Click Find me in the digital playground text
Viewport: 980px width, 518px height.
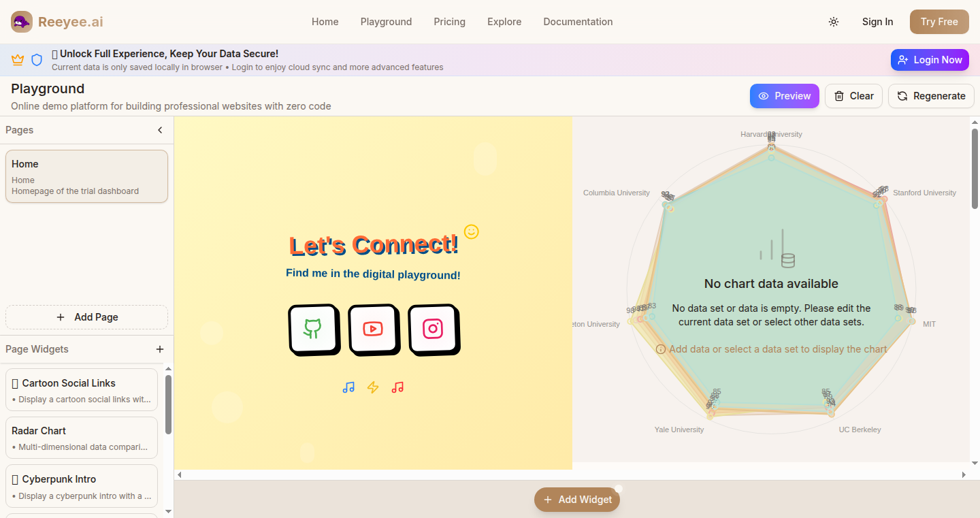point(373,274)
